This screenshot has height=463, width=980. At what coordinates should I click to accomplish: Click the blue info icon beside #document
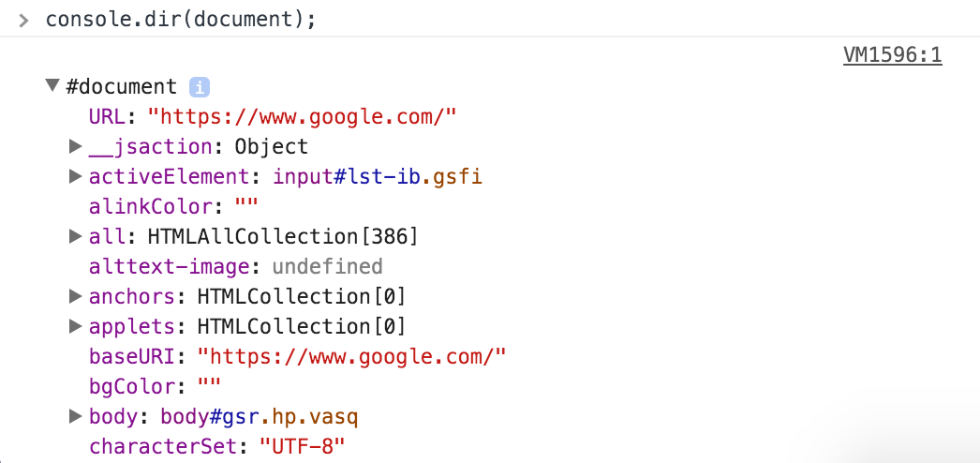[x=200, y=87]
